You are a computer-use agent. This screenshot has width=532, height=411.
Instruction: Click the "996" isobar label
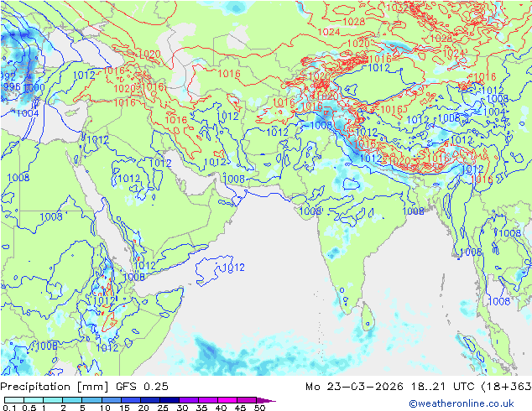click(12, 86)
